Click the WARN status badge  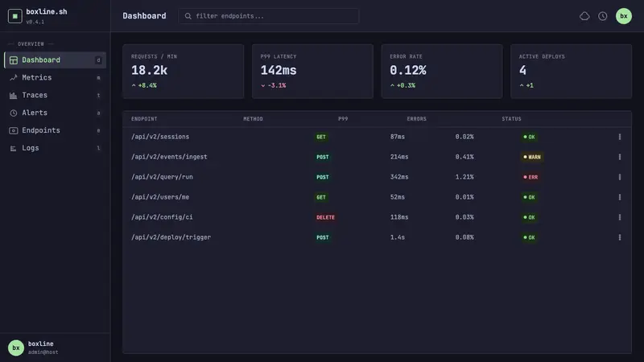coord(532,157)
